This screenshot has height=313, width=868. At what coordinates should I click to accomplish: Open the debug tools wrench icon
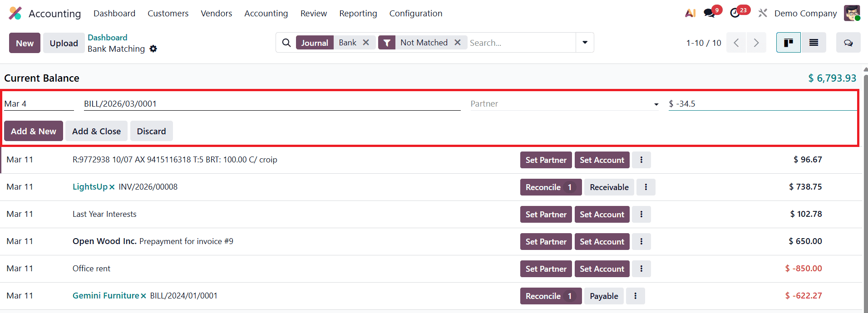[x=763, y=13]
